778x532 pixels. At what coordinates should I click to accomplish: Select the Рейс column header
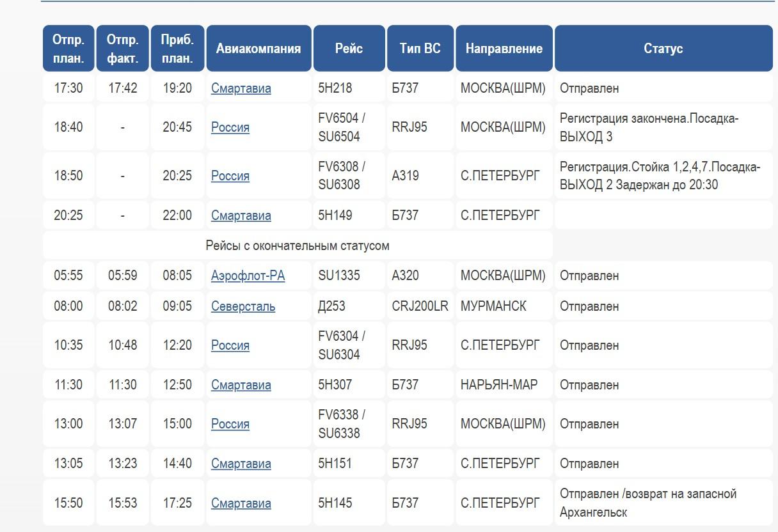(349, 49)
